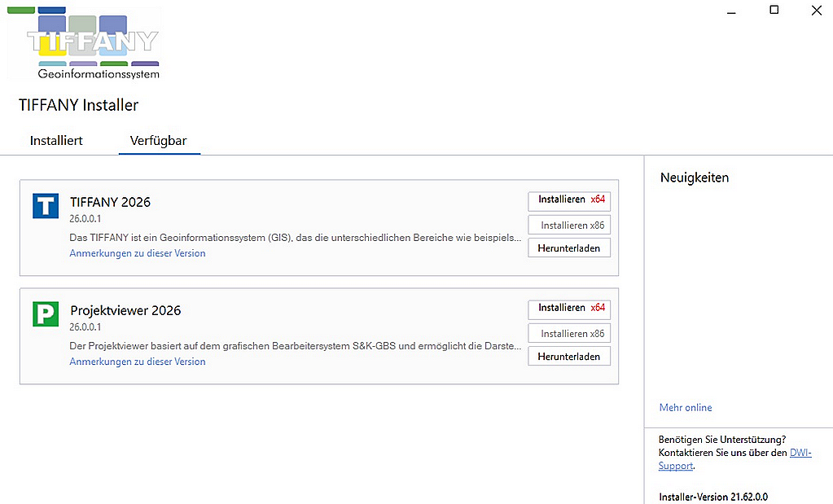
Task: Open Projektviewer version notes link
Action: click(x=138, y=362)
